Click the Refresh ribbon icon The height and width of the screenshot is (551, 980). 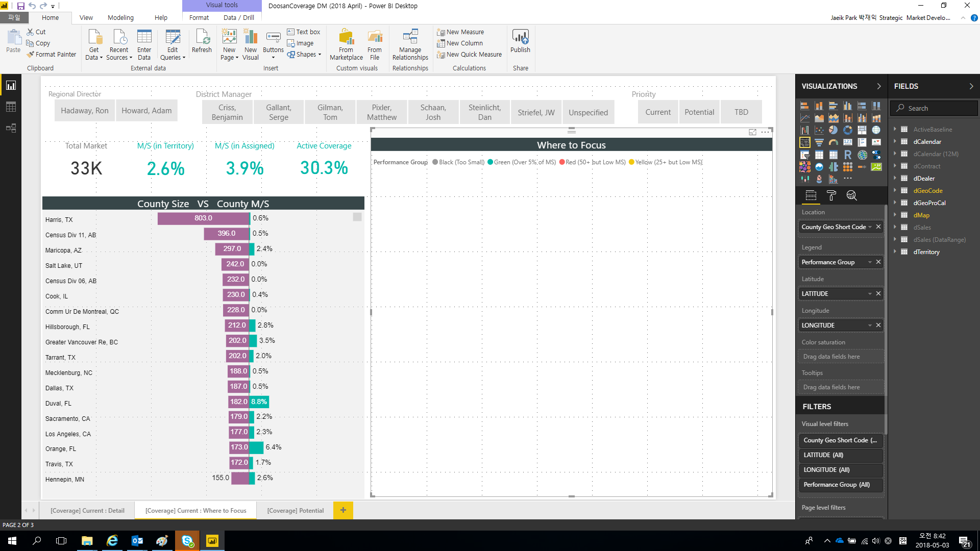coord(202,41)
